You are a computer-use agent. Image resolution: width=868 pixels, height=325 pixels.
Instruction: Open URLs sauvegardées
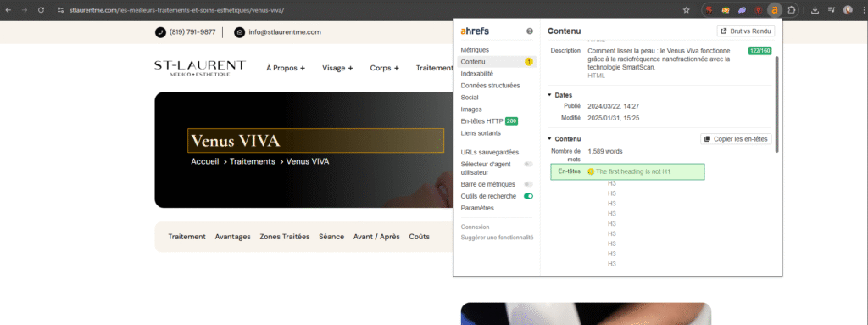(x=490, y=153)
